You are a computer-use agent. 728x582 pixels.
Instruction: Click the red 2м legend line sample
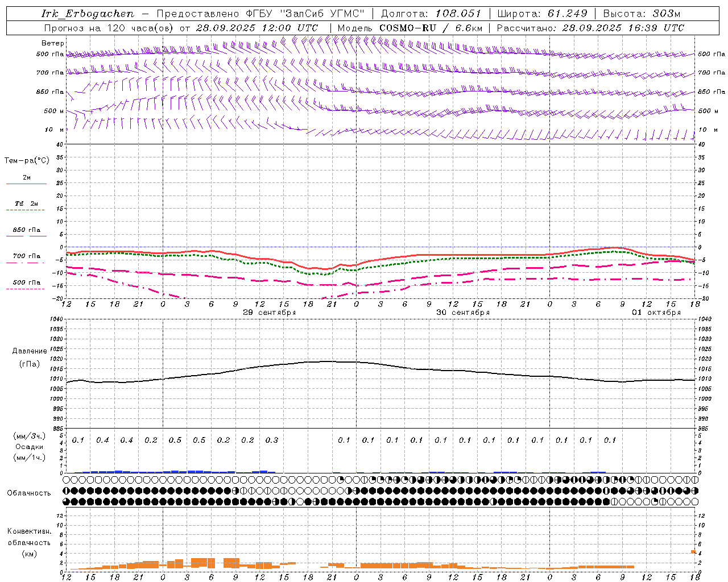[x=26, y=184]
